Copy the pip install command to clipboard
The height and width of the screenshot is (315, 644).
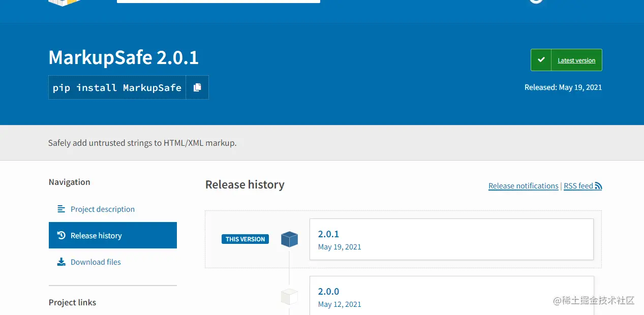click(x=197, y=87)
